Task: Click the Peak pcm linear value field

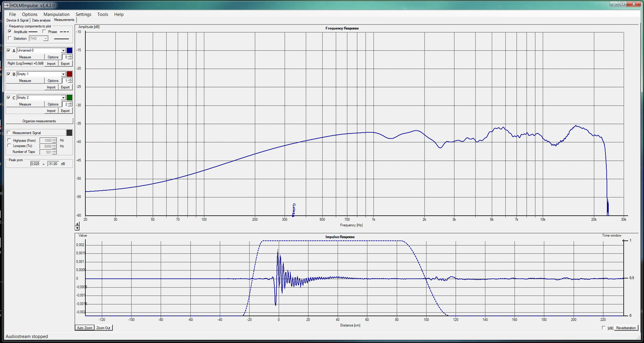Action: [35, 164]
